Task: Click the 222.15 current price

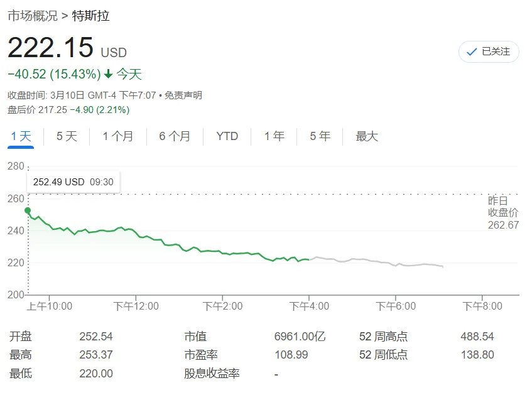Action: point(50,48)
